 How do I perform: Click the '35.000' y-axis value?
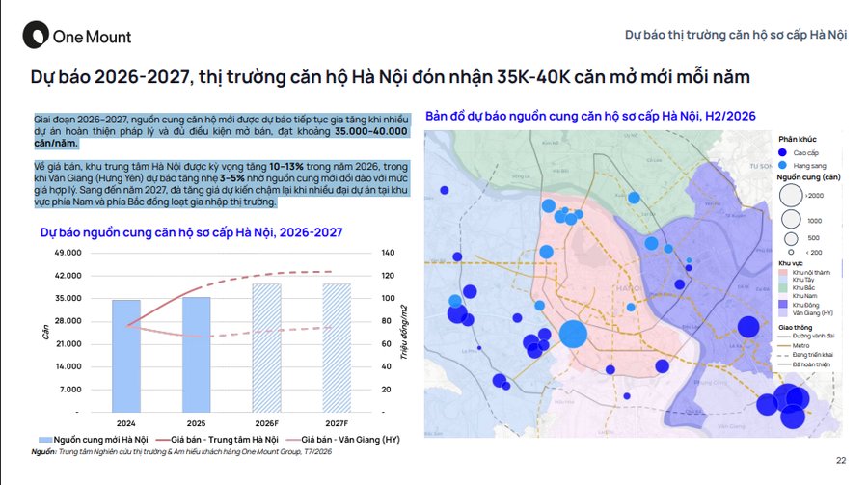click(68, 298)
